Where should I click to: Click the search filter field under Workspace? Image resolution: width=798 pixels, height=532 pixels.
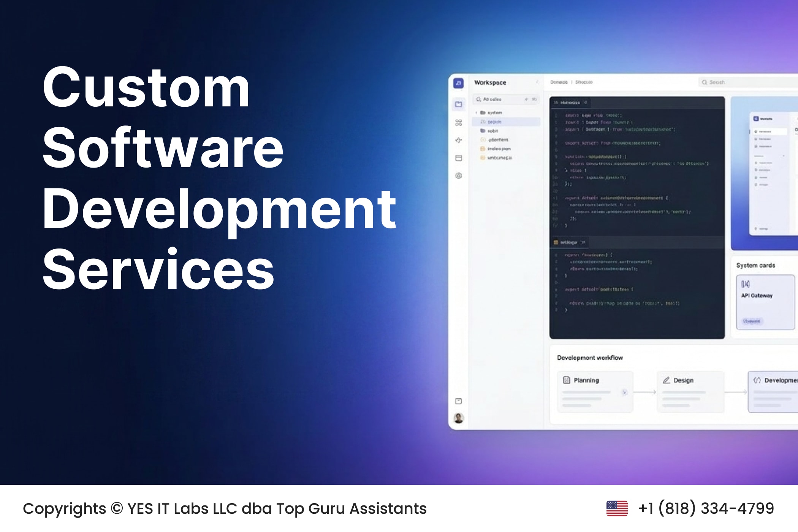coord(506,99)
